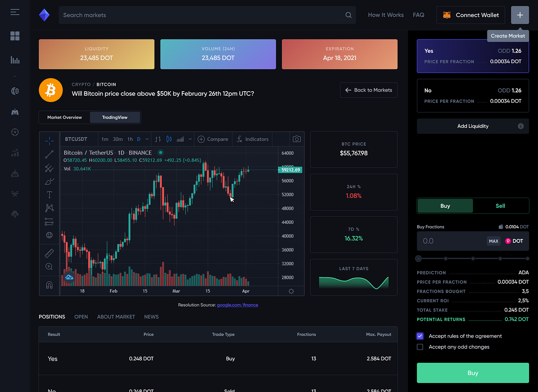Take a chart snapshot with camera icon
The height and width of the screenshot is (392, 538).
point(297,139)
